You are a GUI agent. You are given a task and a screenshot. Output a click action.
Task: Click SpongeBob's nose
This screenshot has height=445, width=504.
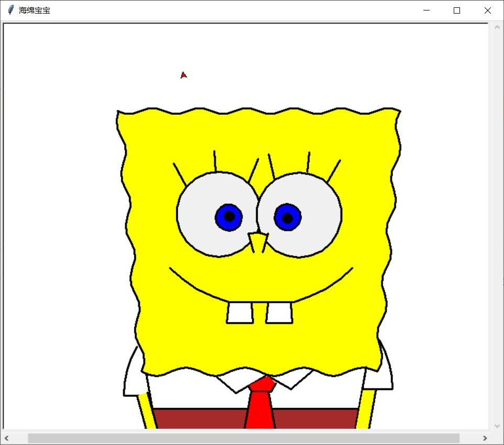pos(258,241)
